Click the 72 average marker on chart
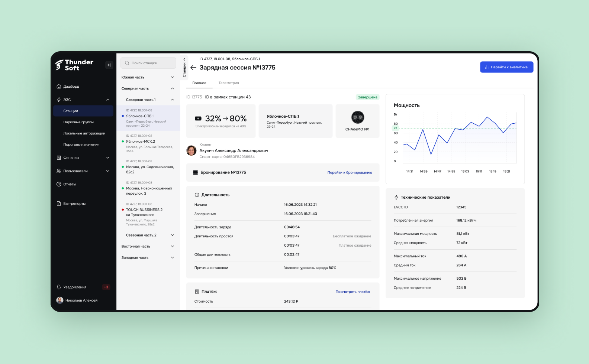 [395, 128]
